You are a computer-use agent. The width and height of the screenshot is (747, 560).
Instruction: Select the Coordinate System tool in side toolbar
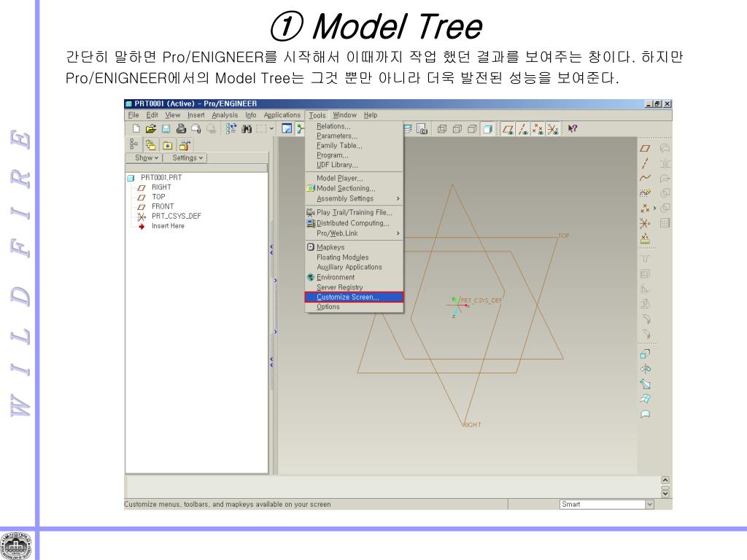[645, 223]
